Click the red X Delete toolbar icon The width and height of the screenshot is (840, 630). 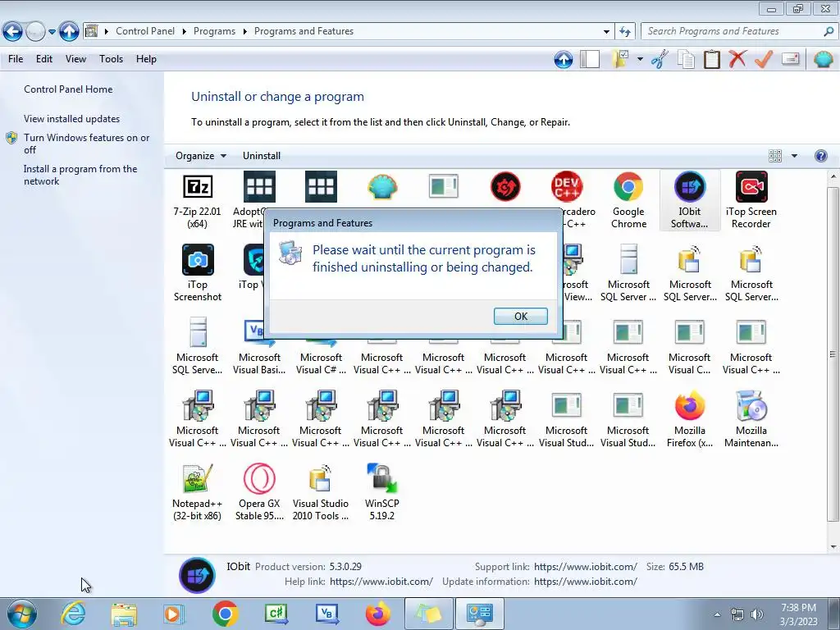(x=737, y=59)
